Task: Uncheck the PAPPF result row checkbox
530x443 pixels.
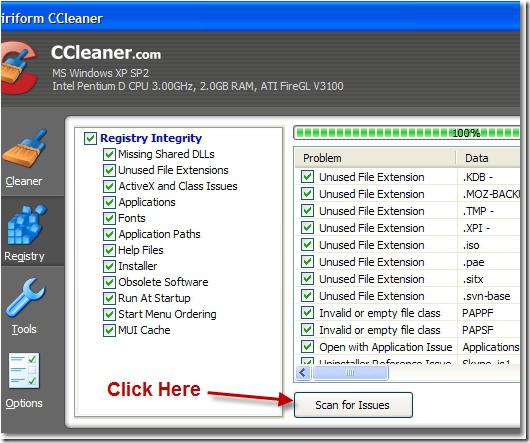Action: pos(307,313)
